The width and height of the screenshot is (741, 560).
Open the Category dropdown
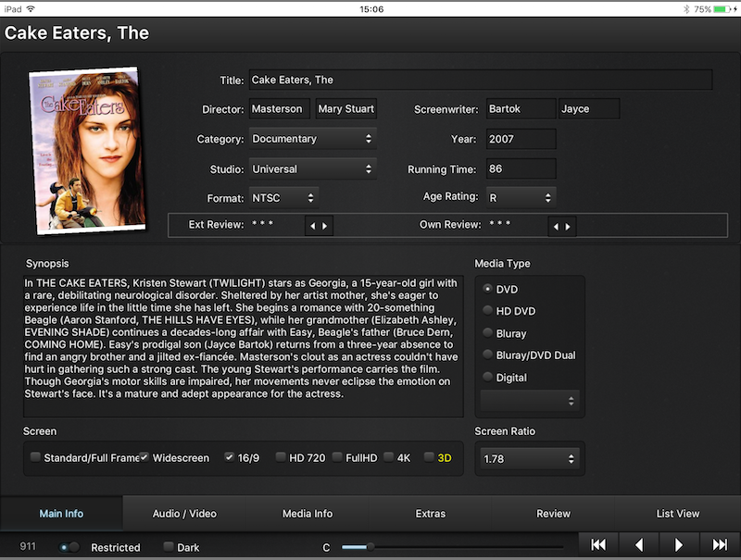point(311,139)
